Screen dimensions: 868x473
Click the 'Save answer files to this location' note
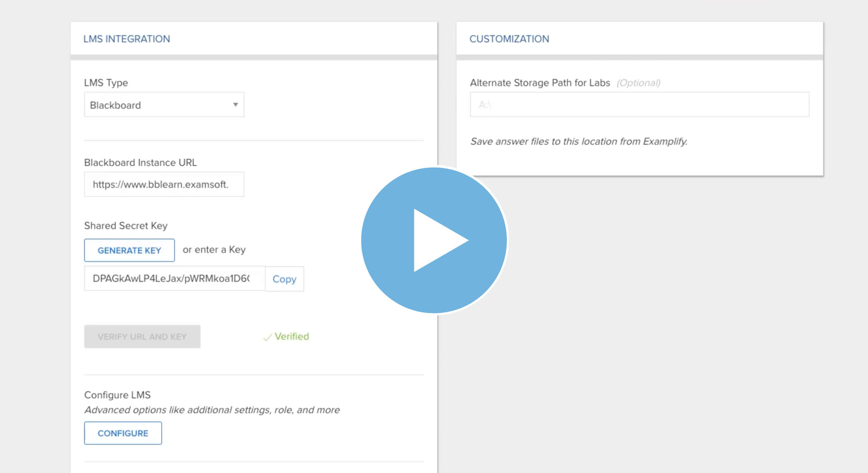click(579, 141)
